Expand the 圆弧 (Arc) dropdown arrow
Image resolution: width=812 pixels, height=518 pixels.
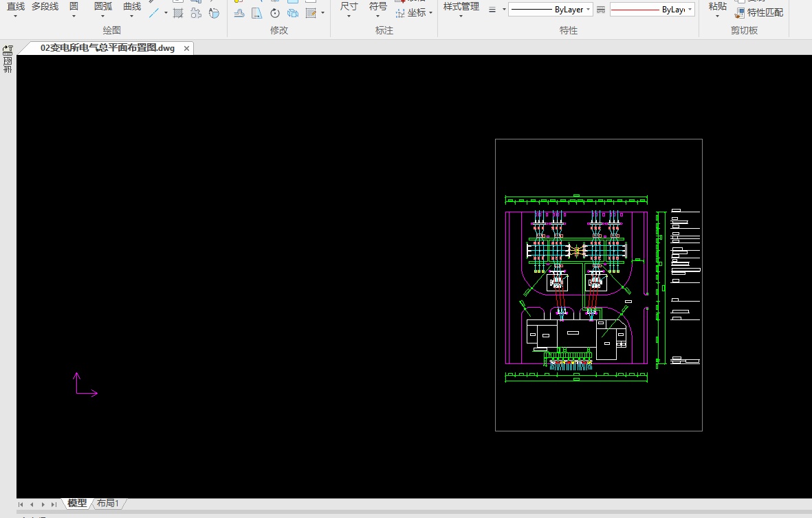[x=103, y=16]
